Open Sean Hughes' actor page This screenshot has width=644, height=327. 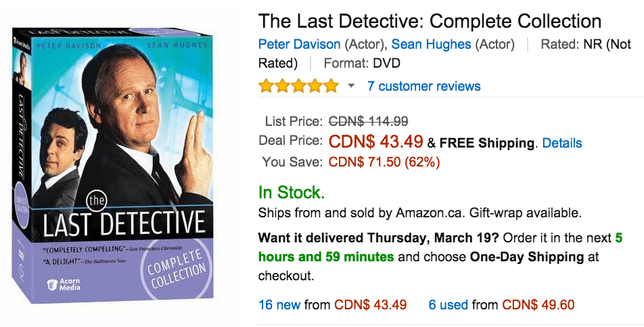(431, 45)
